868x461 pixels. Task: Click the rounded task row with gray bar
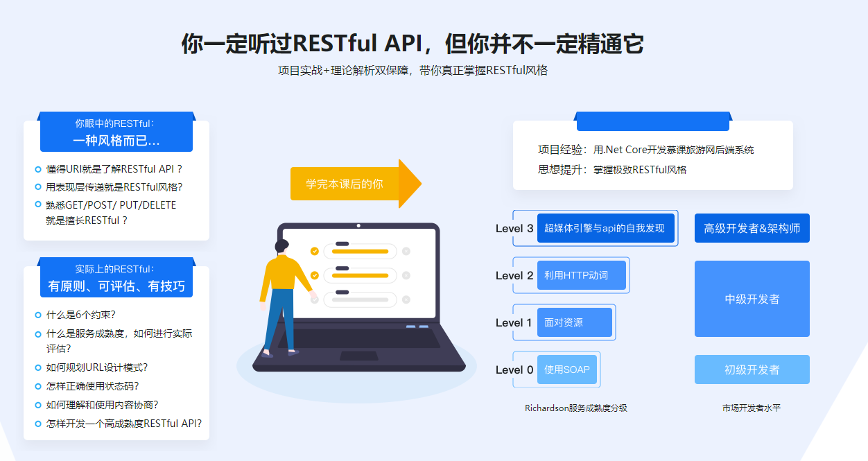coord(361,299)
